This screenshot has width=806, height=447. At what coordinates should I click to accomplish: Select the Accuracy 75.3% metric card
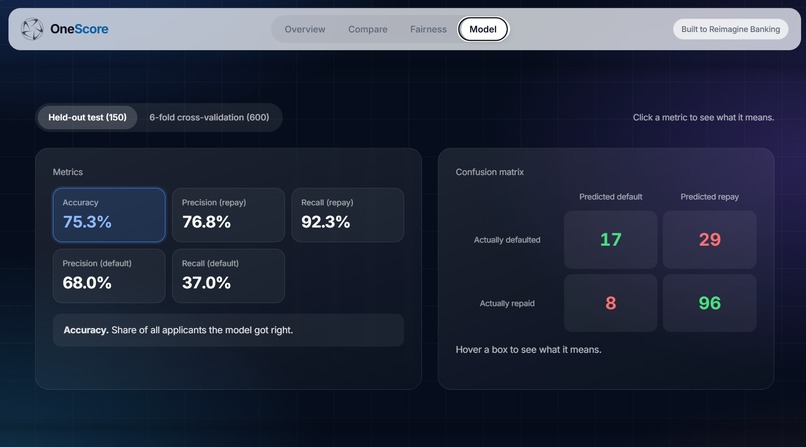(109, 215)
